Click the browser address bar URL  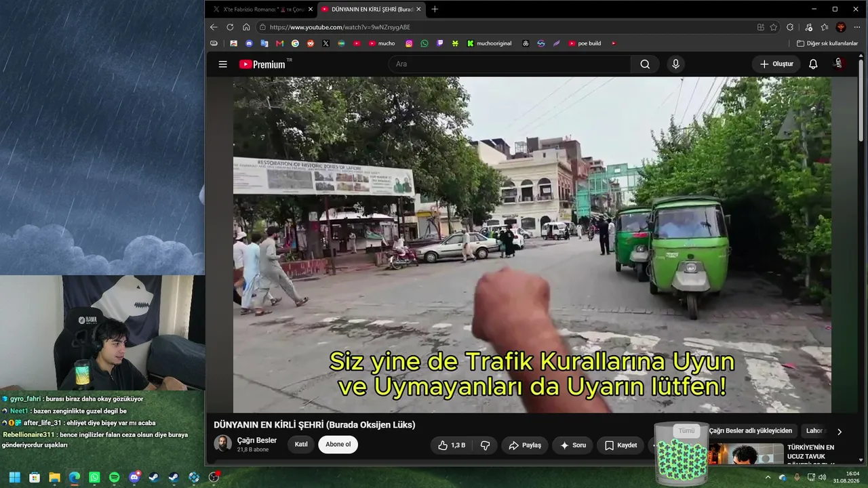tap(340, 27)
